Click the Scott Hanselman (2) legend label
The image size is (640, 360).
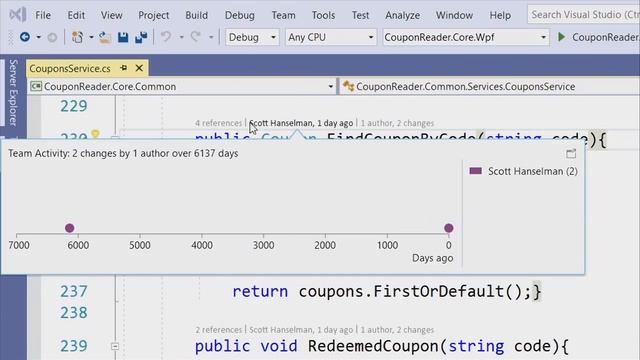click(x=533, y=171)
